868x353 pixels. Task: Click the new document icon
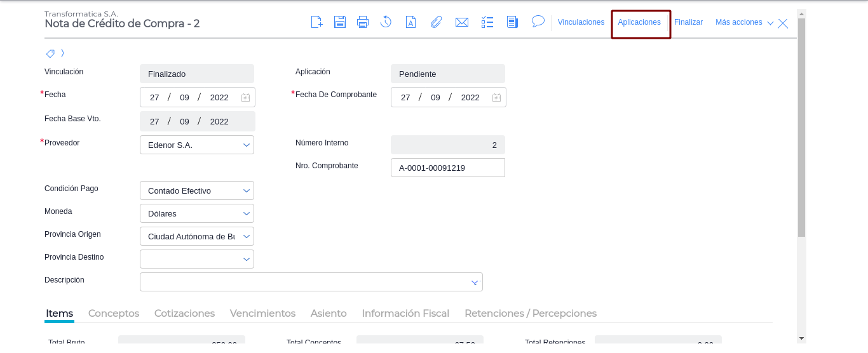(316, 22)
